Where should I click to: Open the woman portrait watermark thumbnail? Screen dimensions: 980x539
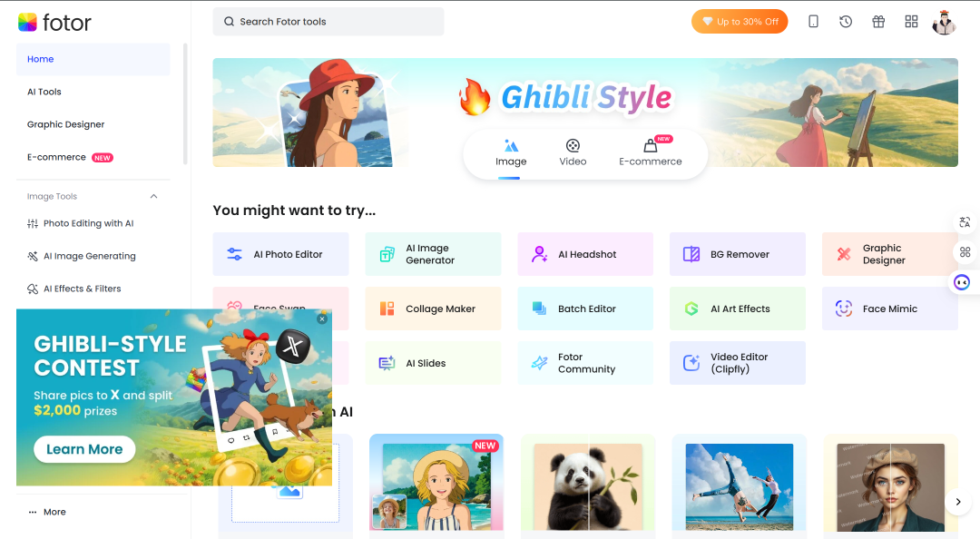(x=891, y=486)
